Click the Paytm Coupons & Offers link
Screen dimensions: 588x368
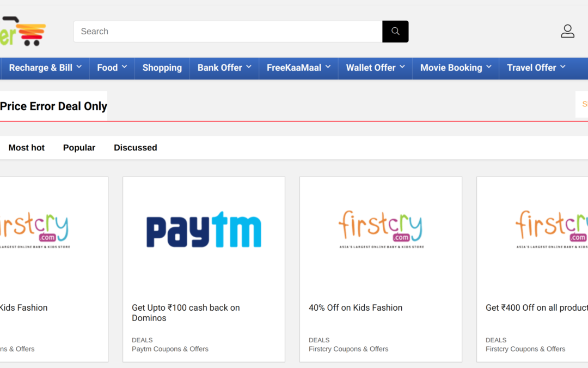170,349
